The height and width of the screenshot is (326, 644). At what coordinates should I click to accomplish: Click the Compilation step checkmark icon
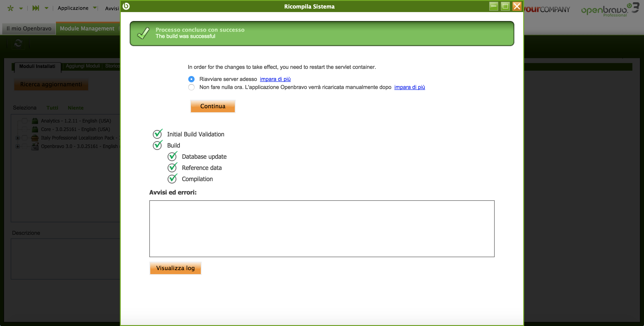[x=172, y=179]
